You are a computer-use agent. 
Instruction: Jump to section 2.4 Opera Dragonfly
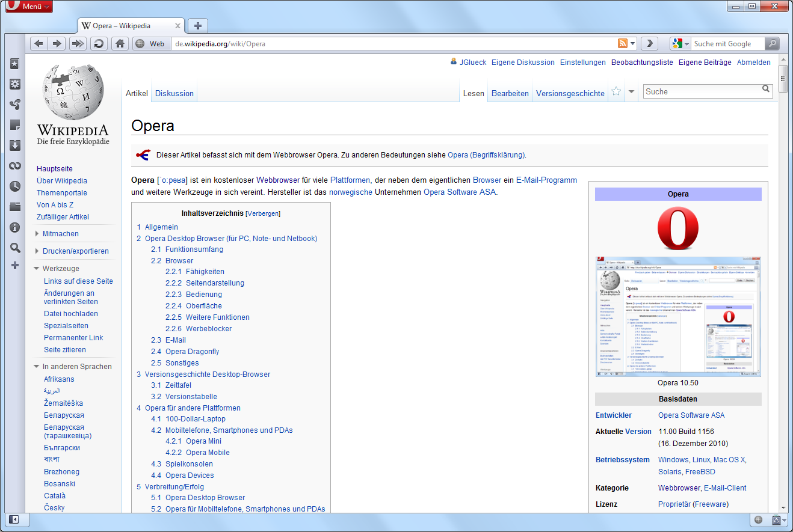click(185, 352)
